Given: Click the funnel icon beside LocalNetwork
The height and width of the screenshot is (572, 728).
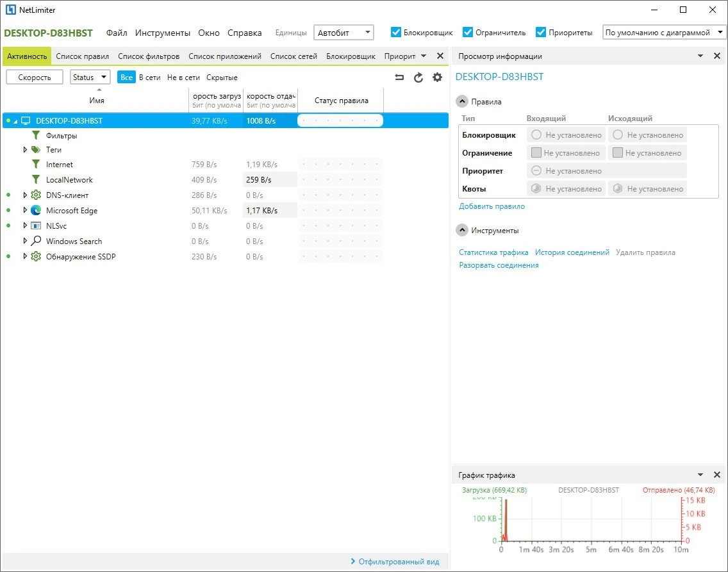Looking at the screenshot, I should click(x=36, y=179).
